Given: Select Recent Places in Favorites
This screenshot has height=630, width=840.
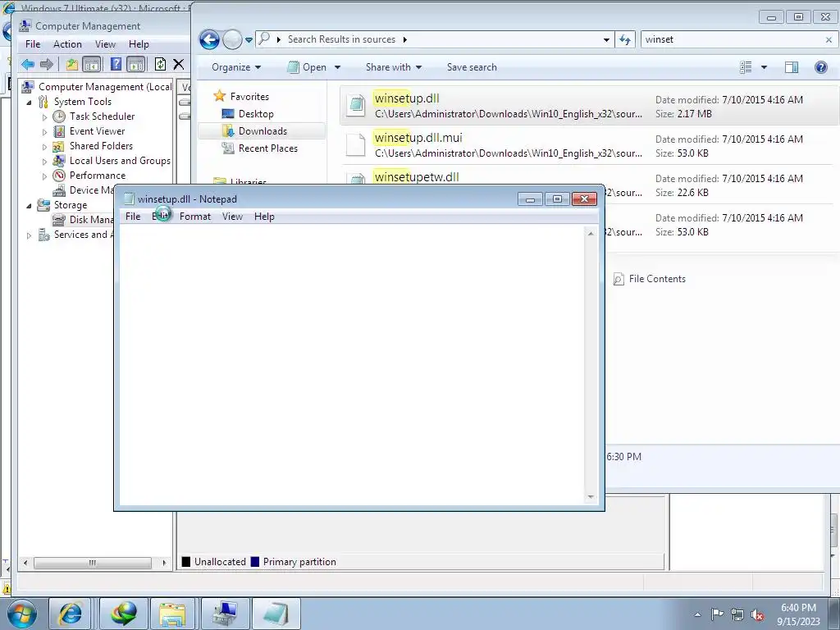Looking at the screenshot, I should coord(268,148).
